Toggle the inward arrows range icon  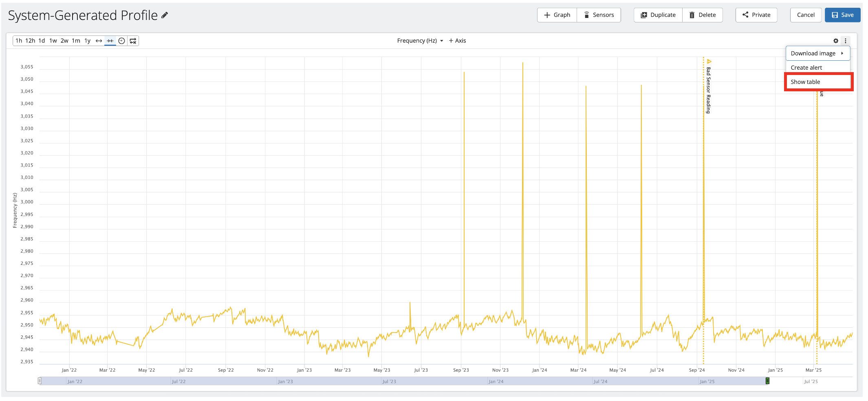[x=110, y=41]
